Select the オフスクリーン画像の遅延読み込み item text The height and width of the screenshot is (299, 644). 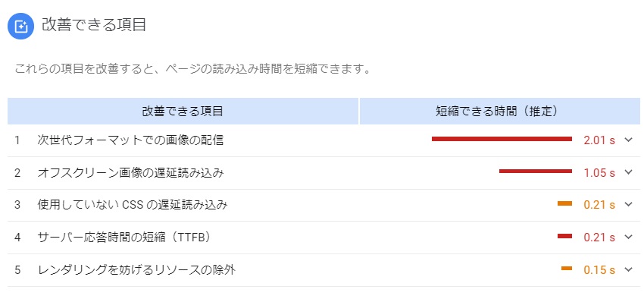(130, 173)
